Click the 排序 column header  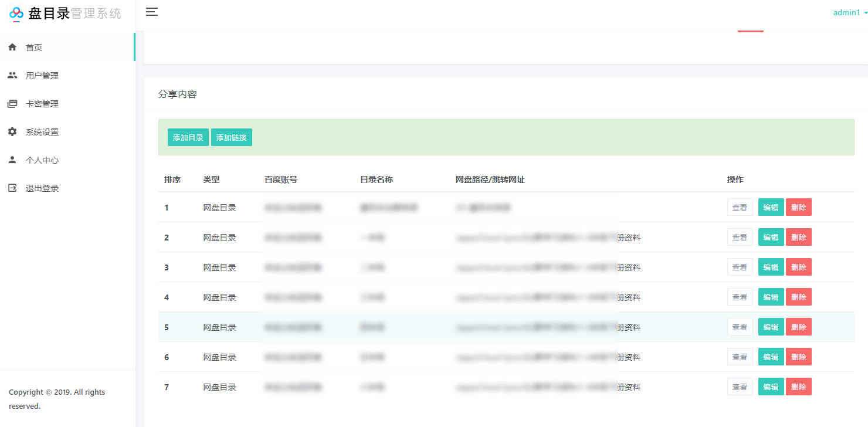[172, 179]
